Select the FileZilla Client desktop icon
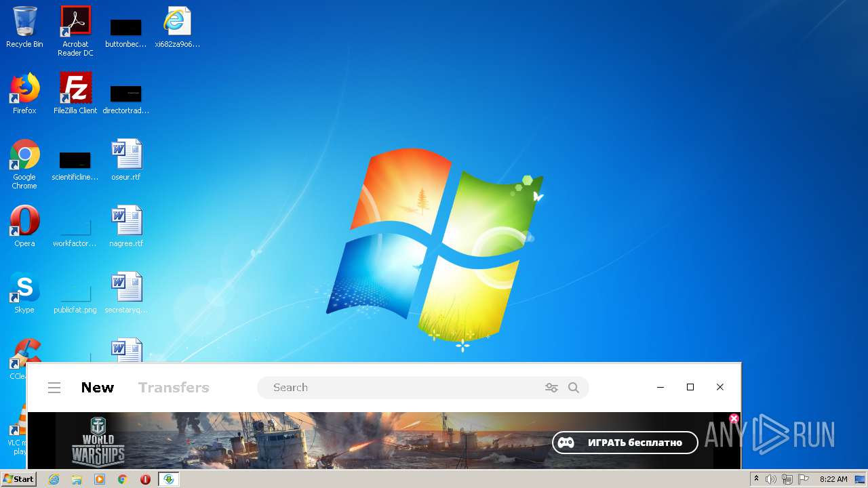868x488 pixels. tap(75, 94)
